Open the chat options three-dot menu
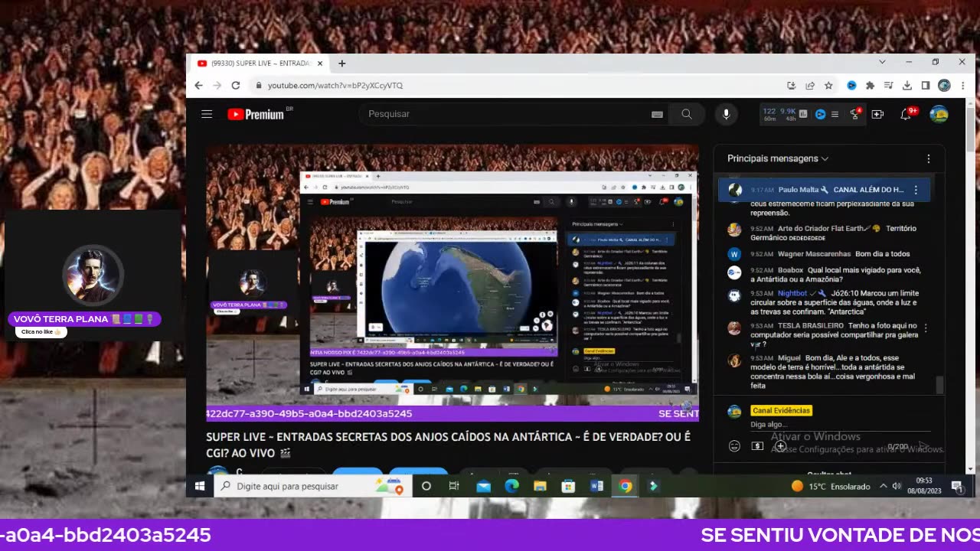The image size is (980, 551). pyautogui.click(x=929, y=158)
